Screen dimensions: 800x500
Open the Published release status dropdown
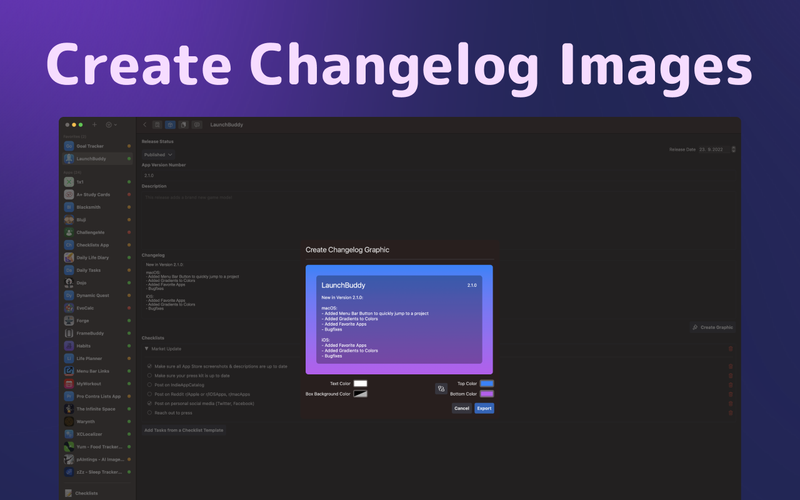coord(158,155)
